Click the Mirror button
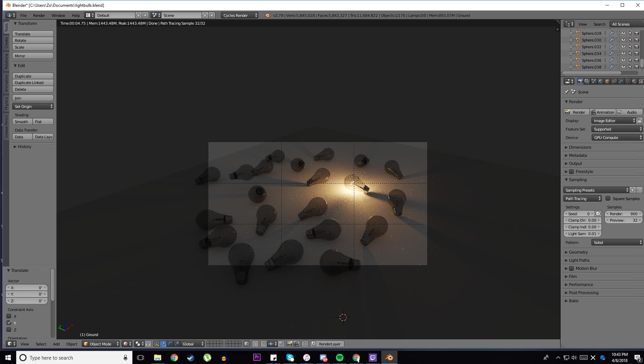This screenshot has width=644, height=364. (33, 56)
